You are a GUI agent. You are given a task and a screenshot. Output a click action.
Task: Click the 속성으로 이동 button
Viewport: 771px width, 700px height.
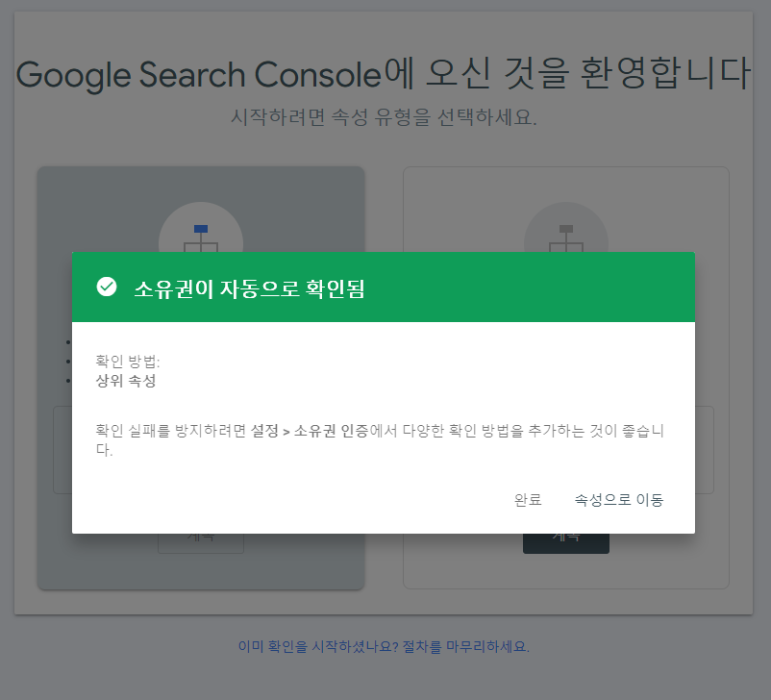(619, 500)
